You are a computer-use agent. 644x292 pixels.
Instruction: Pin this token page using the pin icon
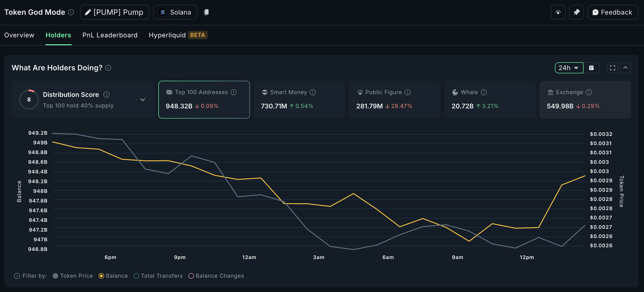click(x=577, y=12)
